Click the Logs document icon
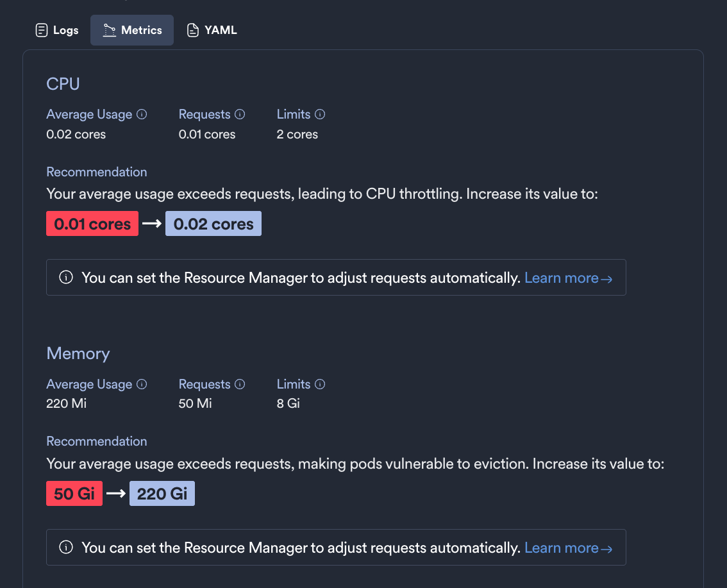727x588 pixels. click(x=41, y=29)
